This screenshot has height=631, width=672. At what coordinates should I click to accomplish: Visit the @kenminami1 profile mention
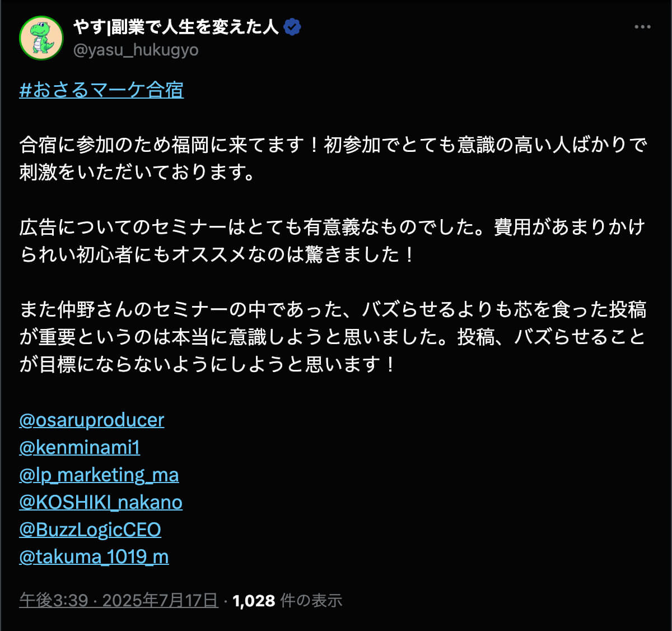tap(80, 447)
